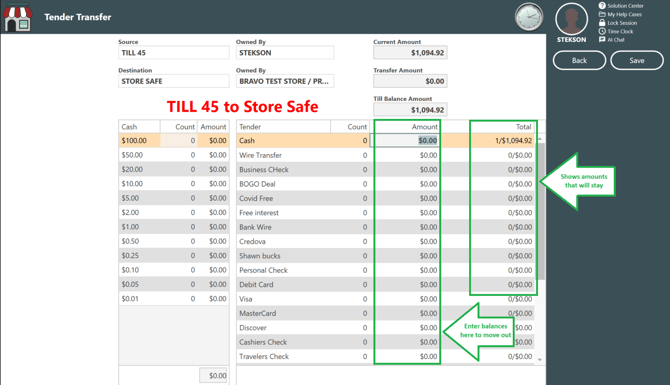Save the tender transfer
The width and height of the screenshot is (670, 385).
pyautogui.click(x=637, y=60)
